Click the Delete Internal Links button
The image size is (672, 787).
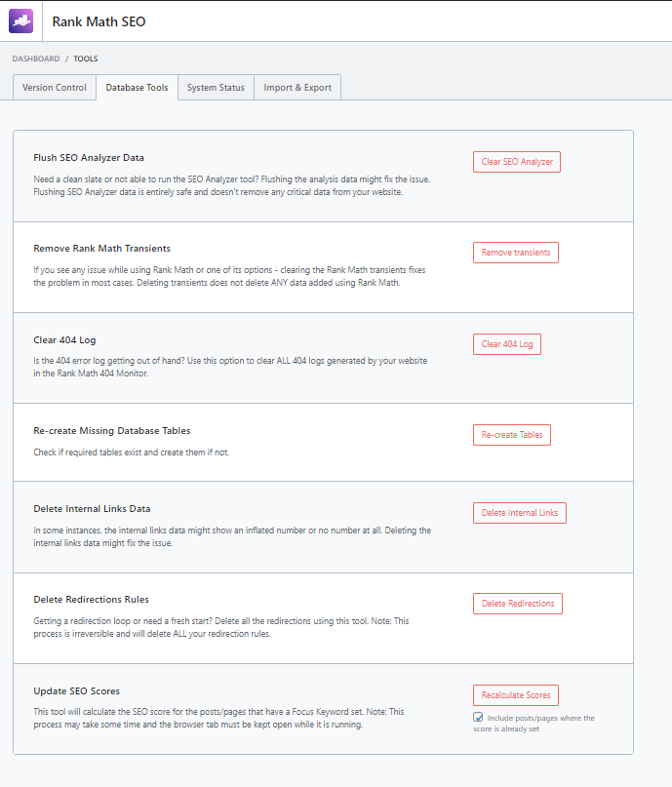[520, 513]
